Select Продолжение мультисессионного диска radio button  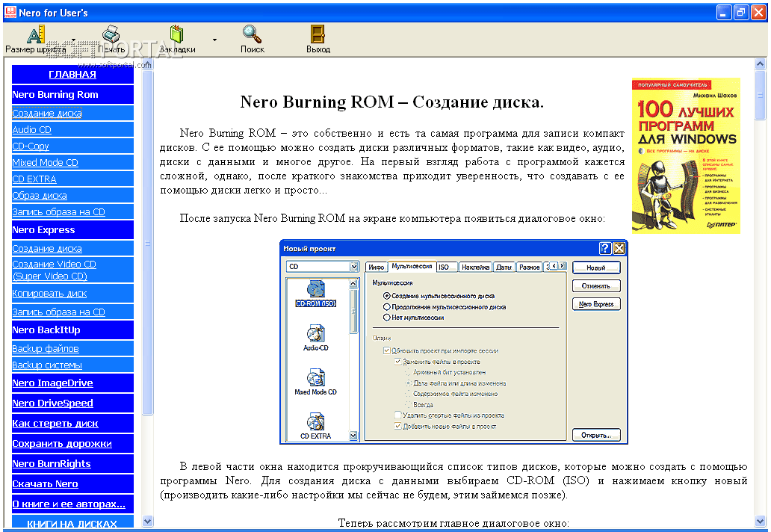pyautogui.click(x=386, y=307)
